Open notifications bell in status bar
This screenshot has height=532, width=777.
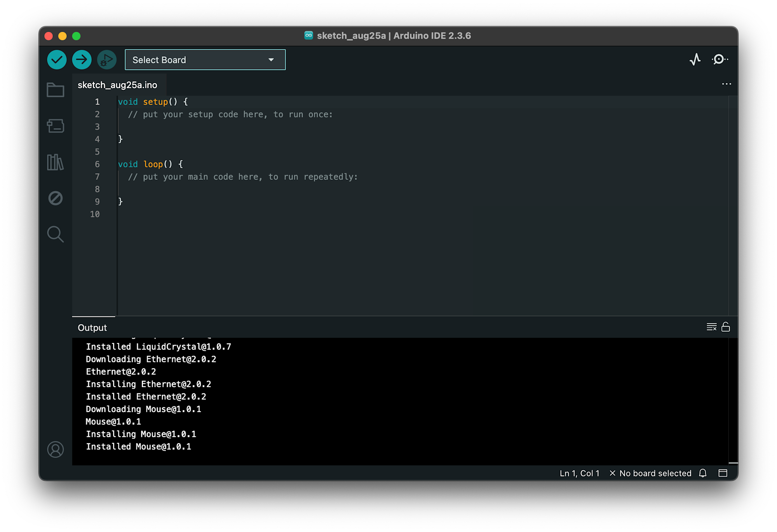[703, 473]
